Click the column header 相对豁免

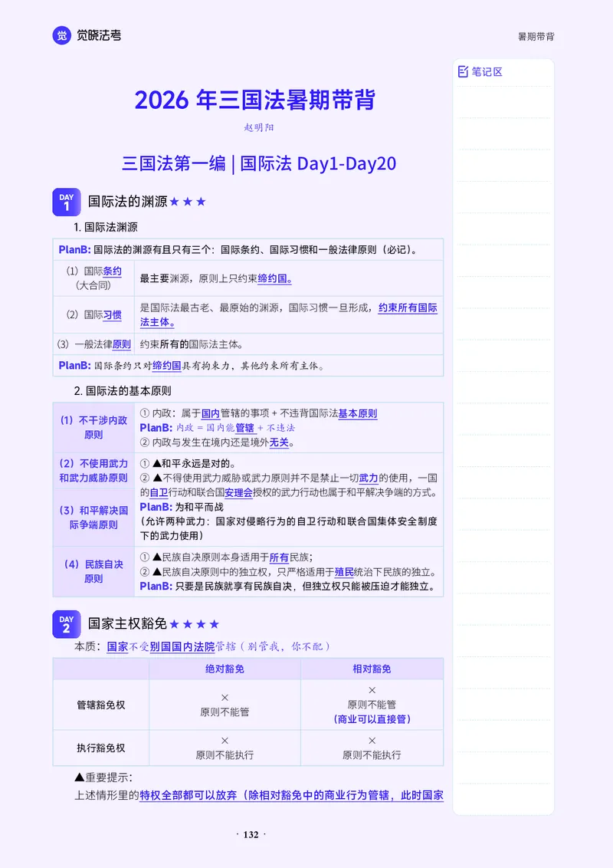point(372,669)
